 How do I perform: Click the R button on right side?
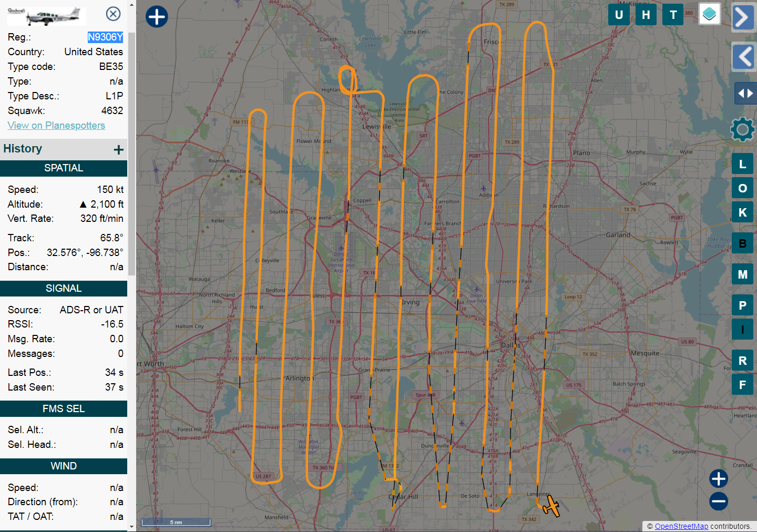point(742,361)
